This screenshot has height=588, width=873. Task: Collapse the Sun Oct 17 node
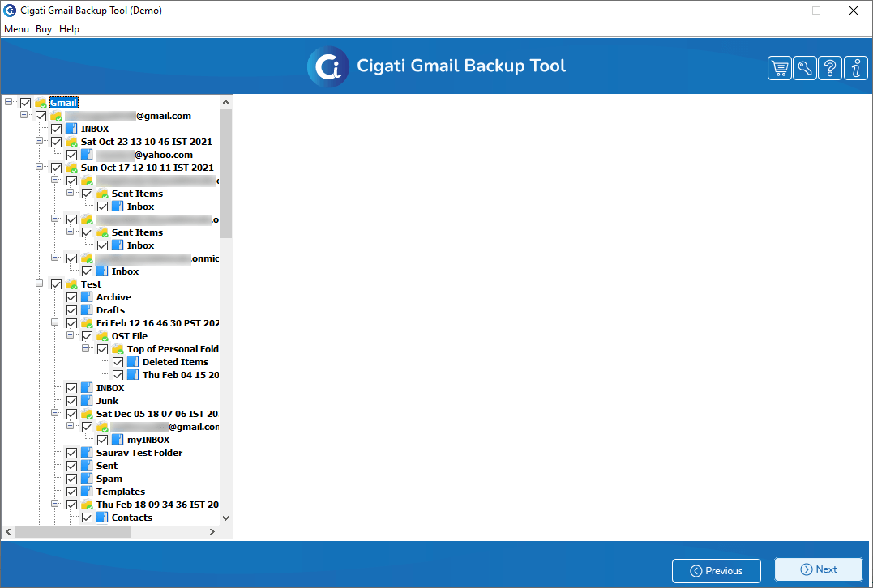[40, 166]
